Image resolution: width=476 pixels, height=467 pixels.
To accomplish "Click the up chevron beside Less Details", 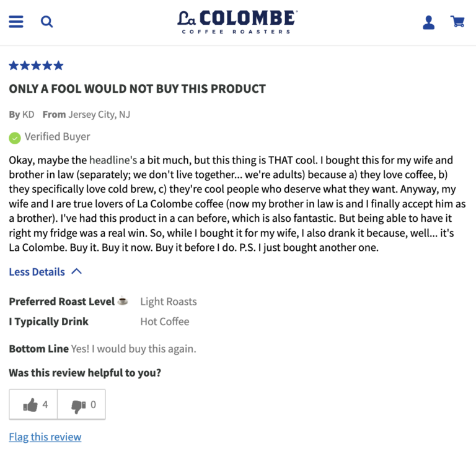I will (x=76, y=271).
